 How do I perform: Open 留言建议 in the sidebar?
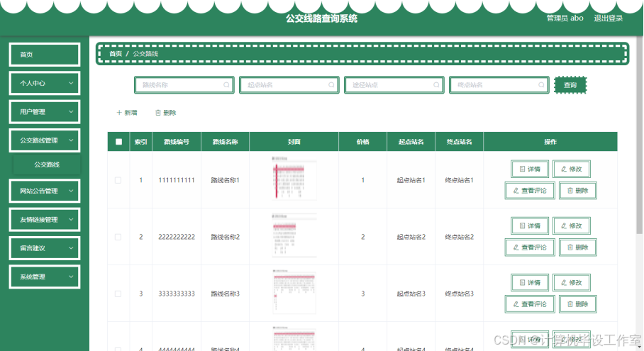45,248
